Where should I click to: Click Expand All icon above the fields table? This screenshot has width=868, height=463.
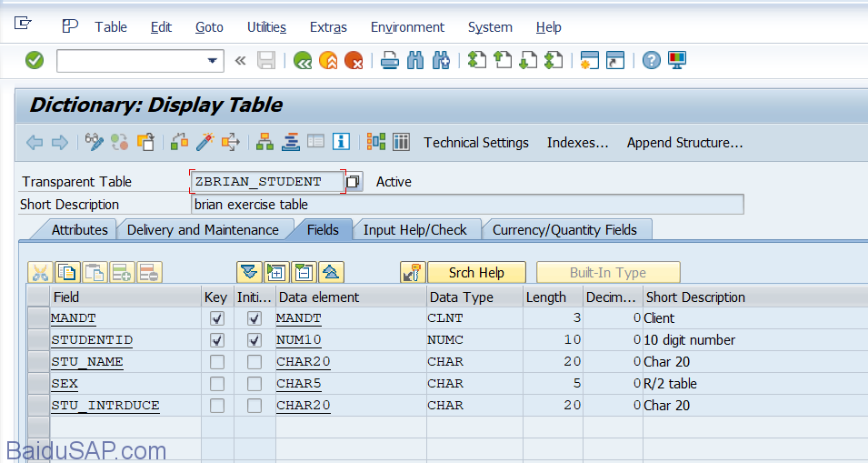(x=249, y=272)
